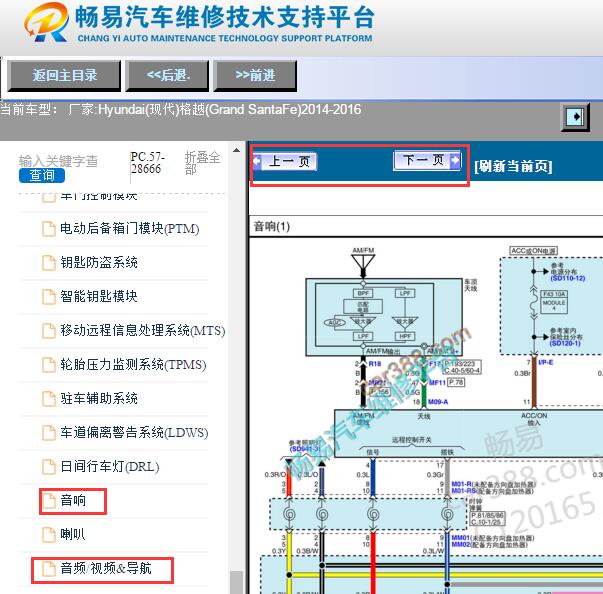
Task: Click the document icon beside 驻车辅助系统
Action: click(49, 398)
